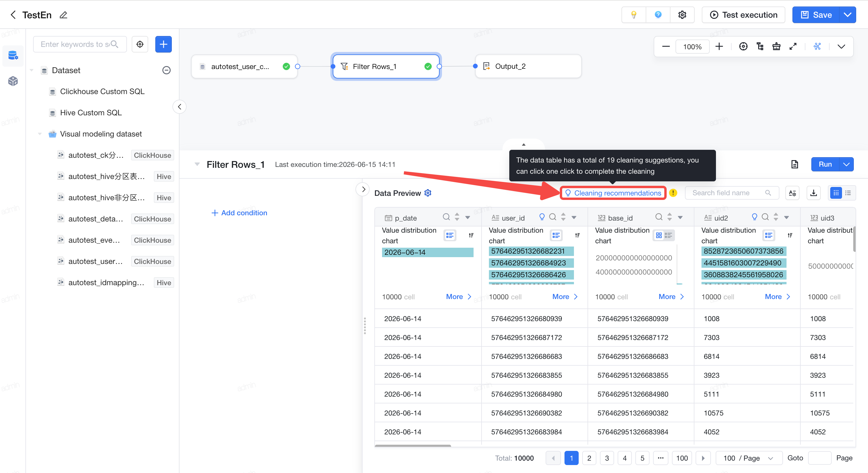This screenshot has width=868, height=473.
Task: Select Hive Custom SQL in dataset tree
Action: tap(91, 113)
